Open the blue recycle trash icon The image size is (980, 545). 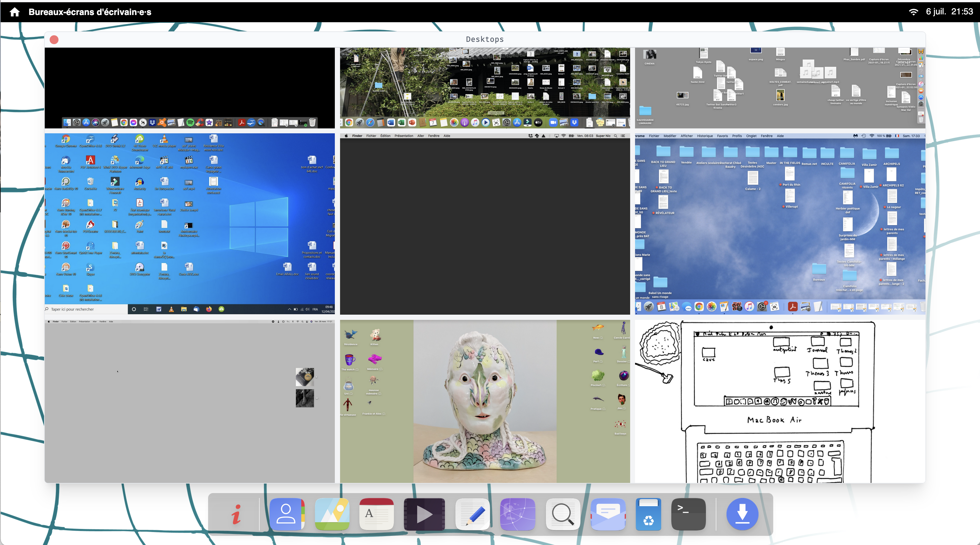pos(648,514)
